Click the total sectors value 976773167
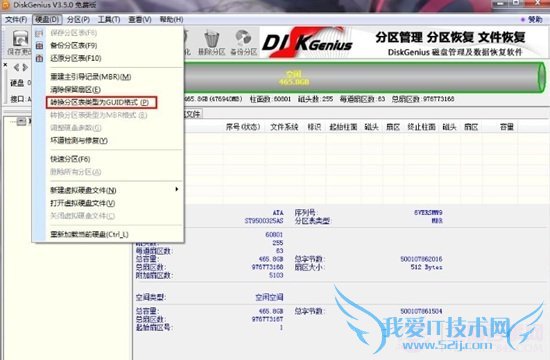This screenshot has width=550, height=360. click(267, 319)
